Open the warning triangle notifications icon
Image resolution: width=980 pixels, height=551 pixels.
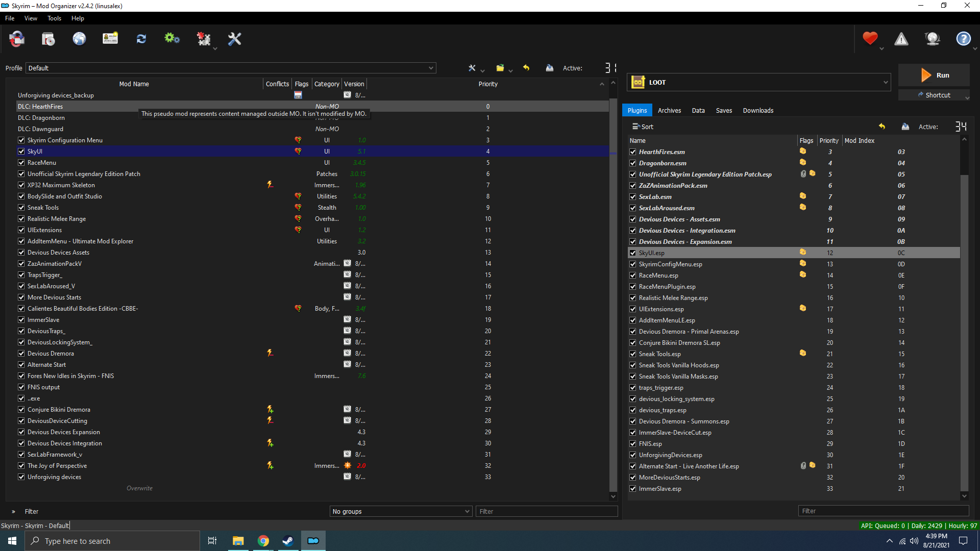[901, 39]
